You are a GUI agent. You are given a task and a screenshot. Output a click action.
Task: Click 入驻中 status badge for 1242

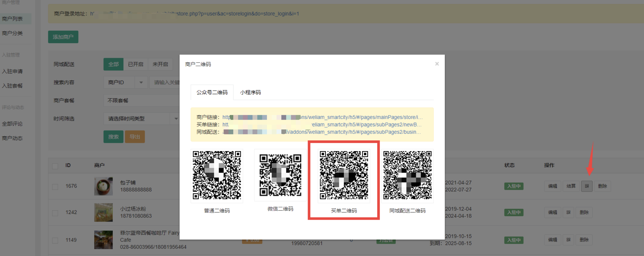coord(514,212)
